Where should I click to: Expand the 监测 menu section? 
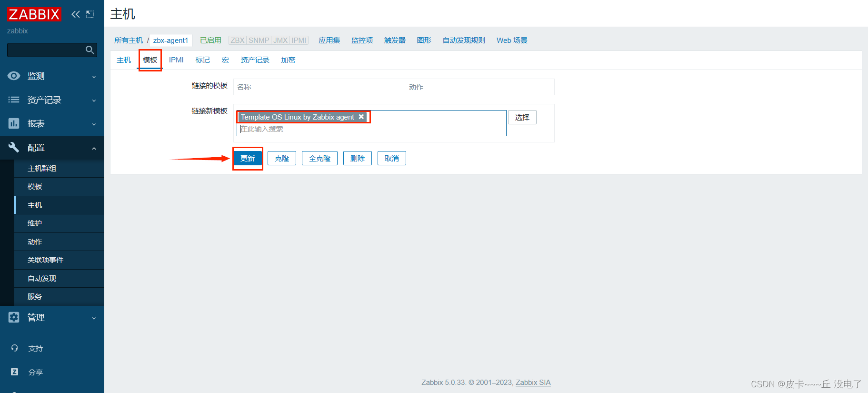[52, 76]
